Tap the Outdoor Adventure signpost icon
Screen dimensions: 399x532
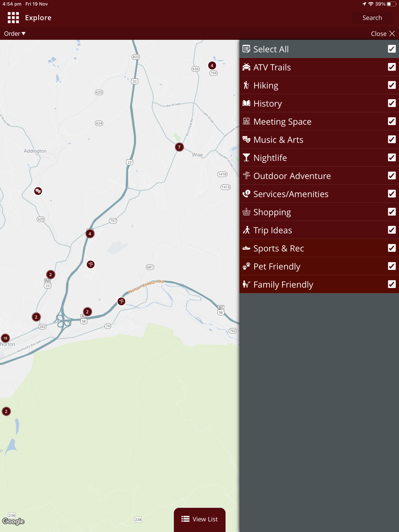tap(247, 175)
